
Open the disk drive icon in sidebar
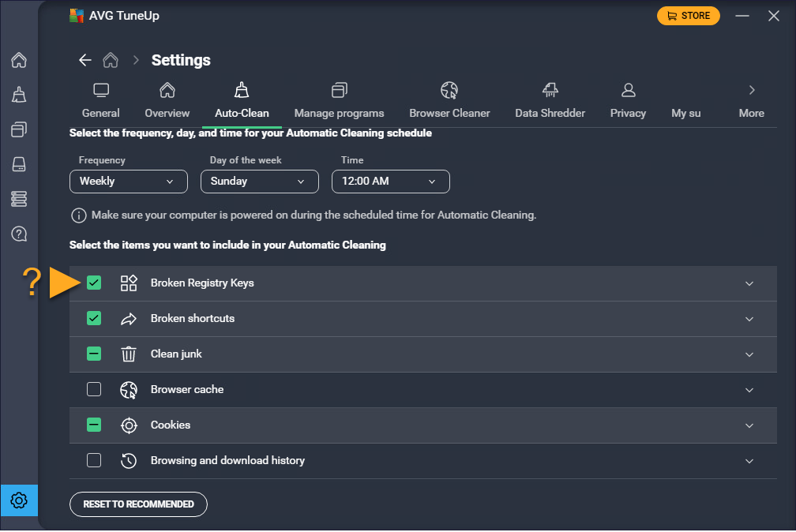19,164
